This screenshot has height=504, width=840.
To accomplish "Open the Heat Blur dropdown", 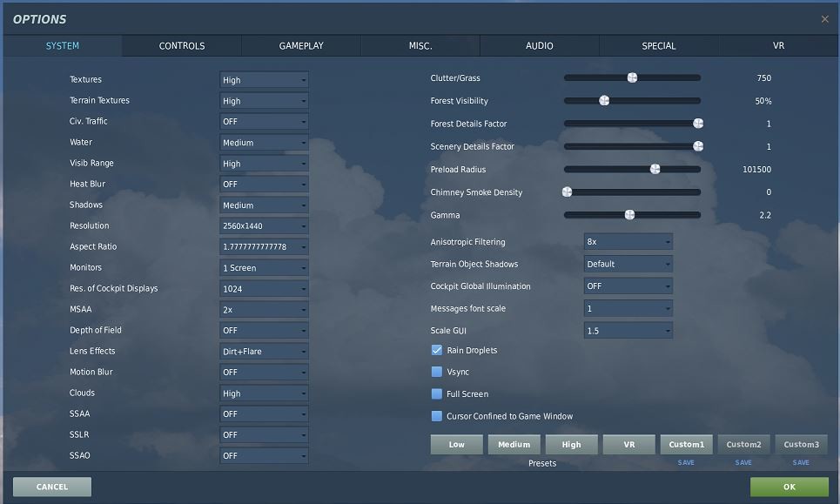I will click(x=264, y=185).
